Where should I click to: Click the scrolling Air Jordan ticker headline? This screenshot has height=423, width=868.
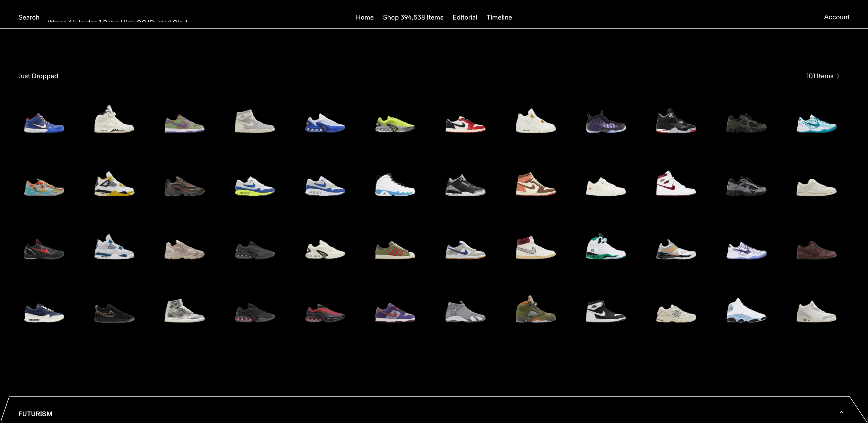[118, 22]
